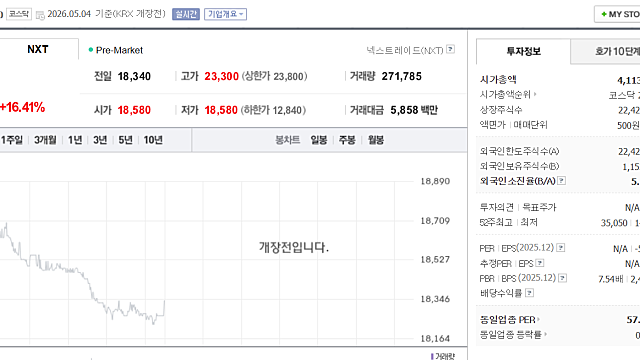This screenshot has width=640, height=360.
Task: Click the 52주최고 value 35,050
Action: pos(614,223)
